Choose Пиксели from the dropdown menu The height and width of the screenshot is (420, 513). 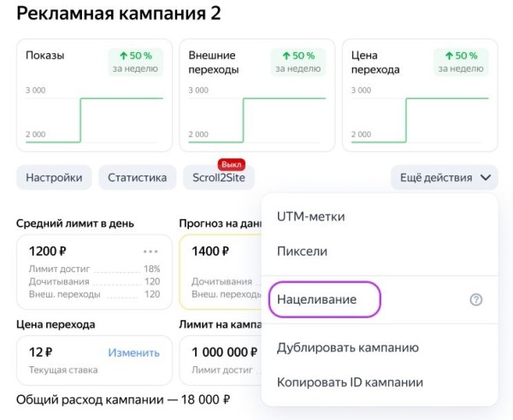[x=302, y=251]
